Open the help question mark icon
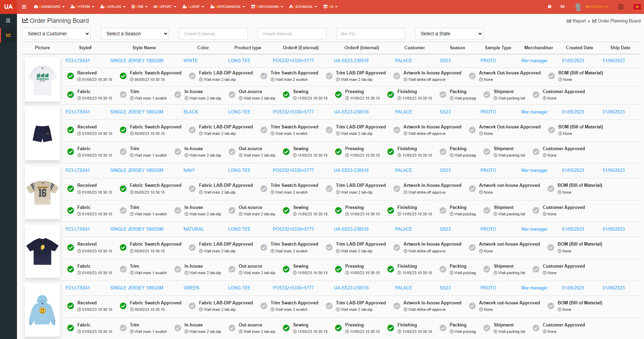This screenshot has height=339, width=644. point(549,7)
